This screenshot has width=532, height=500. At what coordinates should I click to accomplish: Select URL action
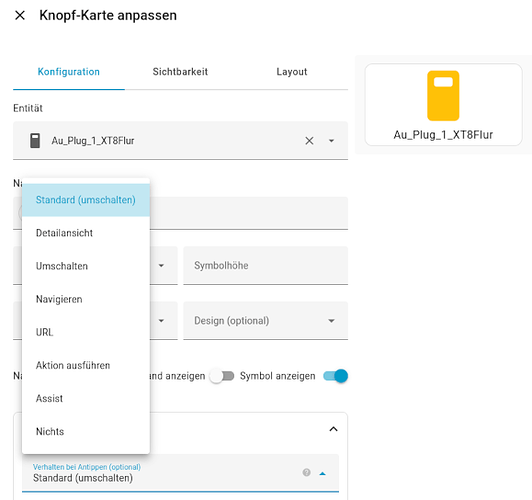click(x=86, y=332)
